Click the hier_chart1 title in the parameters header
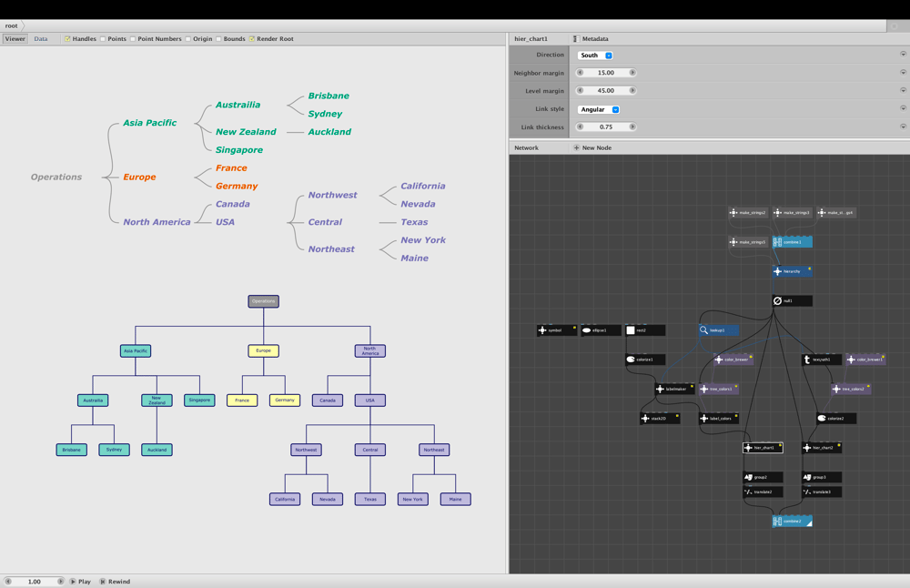The height and width of the screenshot is (588, 910). pos(531,39)
